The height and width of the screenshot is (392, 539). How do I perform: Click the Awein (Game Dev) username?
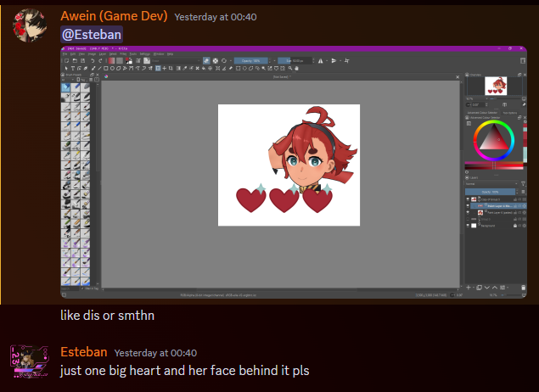[114, 16]
